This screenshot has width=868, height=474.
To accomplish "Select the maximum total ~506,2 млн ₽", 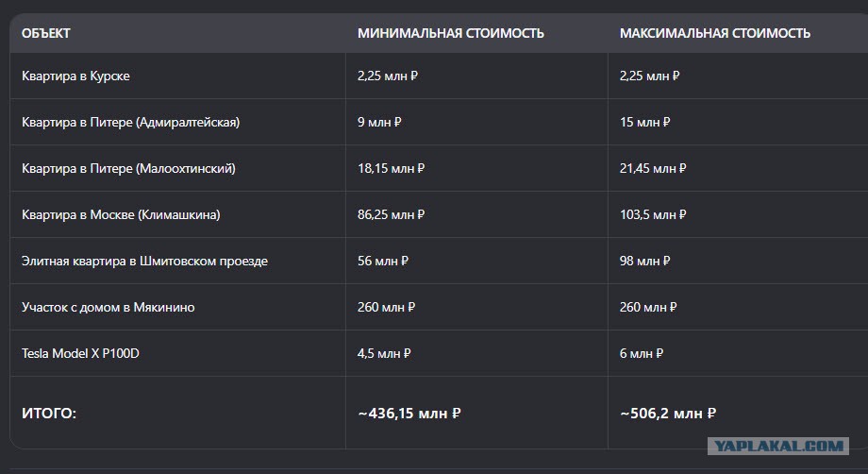I will [668, 413].
